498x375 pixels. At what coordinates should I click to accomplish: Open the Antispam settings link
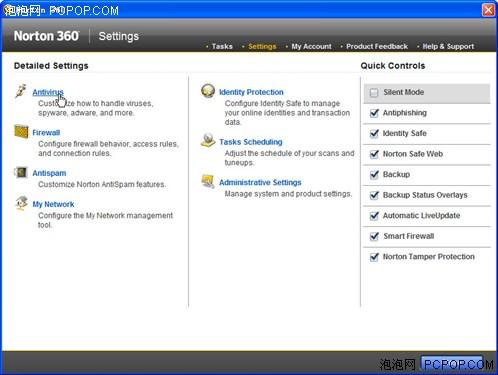(49, 173)
